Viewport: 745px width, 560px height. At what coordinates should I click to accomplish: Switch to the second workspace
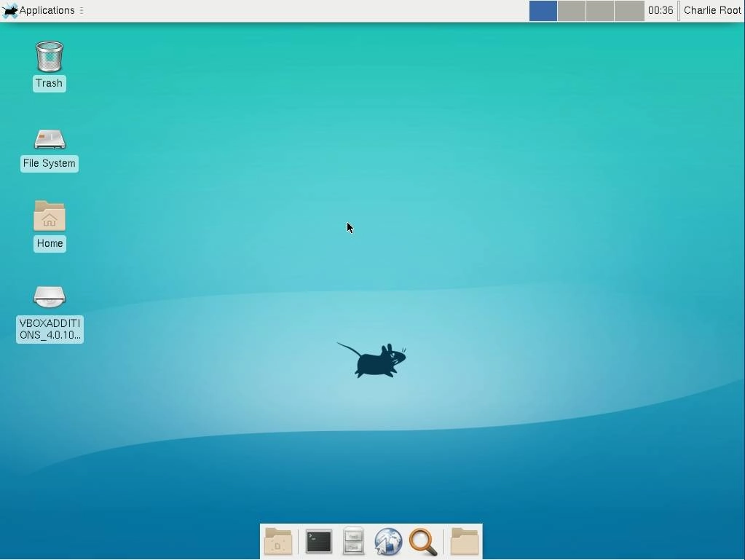(572, 11)
